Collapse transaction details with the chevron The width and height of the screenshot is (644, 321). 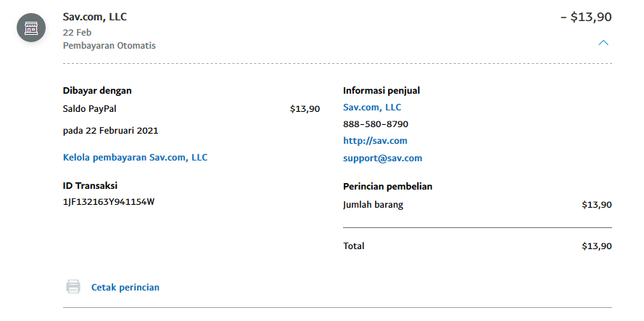[603, 42]
